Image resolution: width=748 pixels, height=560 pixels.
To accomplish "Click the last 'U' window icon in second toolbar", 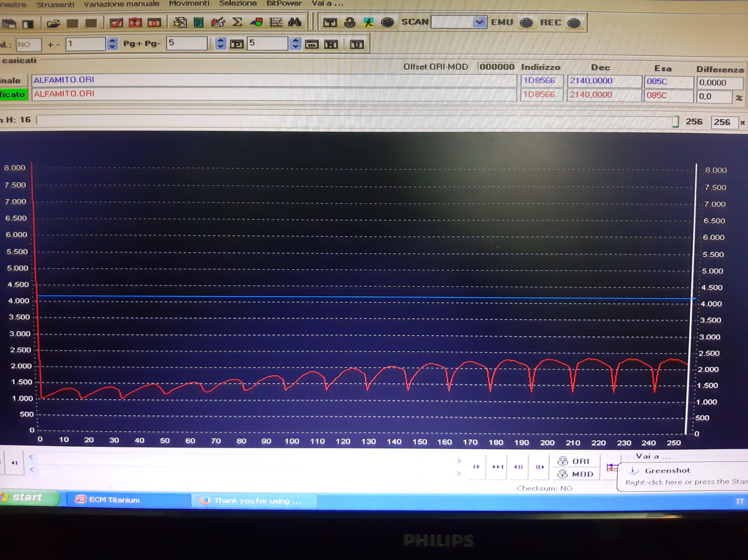I will coord(357,44).
